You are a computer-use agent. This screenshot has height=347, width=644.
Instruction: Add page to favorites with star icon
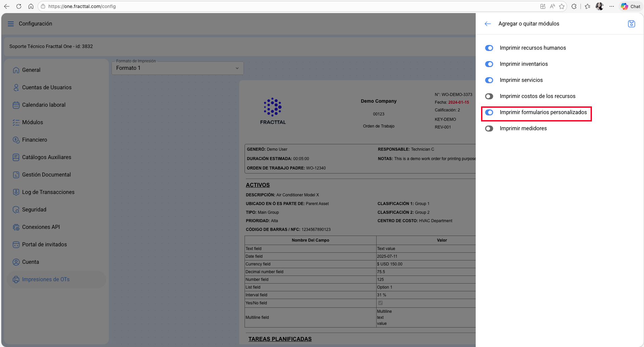coord(562,6)
